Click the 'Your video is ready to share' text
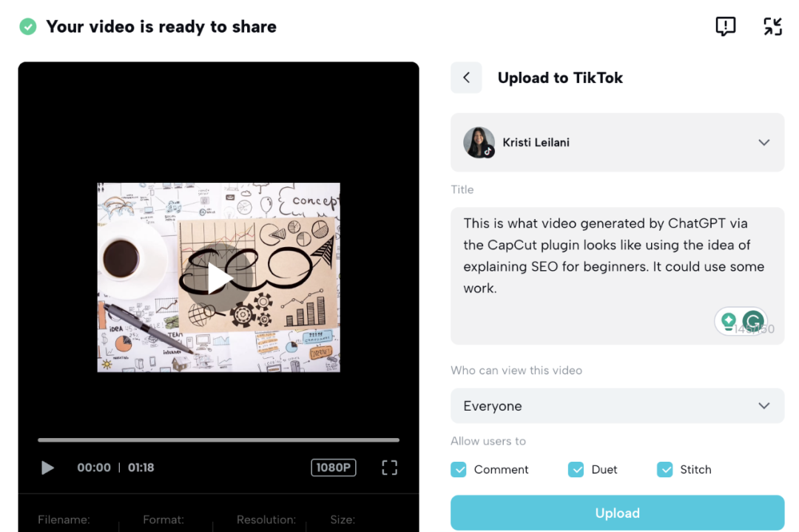This screenshot has height=532, width=799. 161,27
